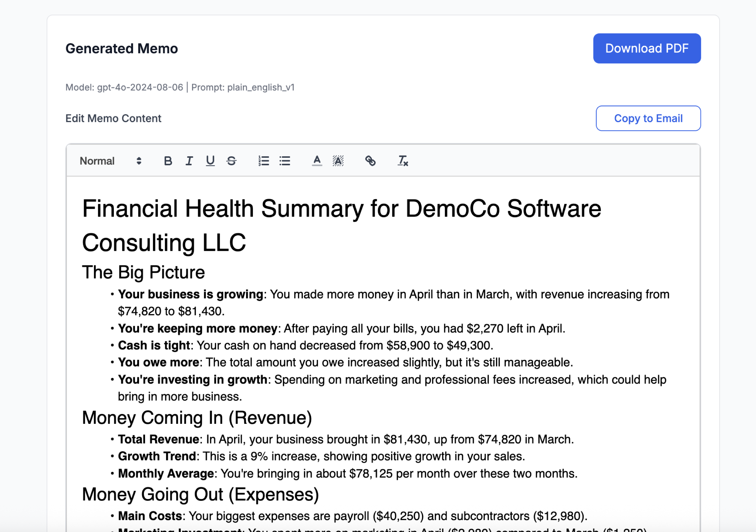This screenshot has width=756, height=532.
Task: Open the background highlight color tool
Action: [x=338, y=161]
